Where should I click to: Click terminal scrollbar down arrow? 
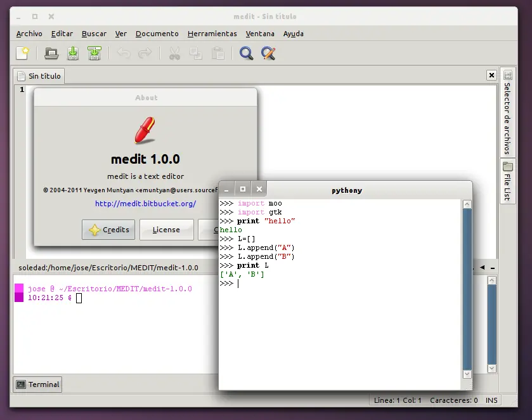491,368
